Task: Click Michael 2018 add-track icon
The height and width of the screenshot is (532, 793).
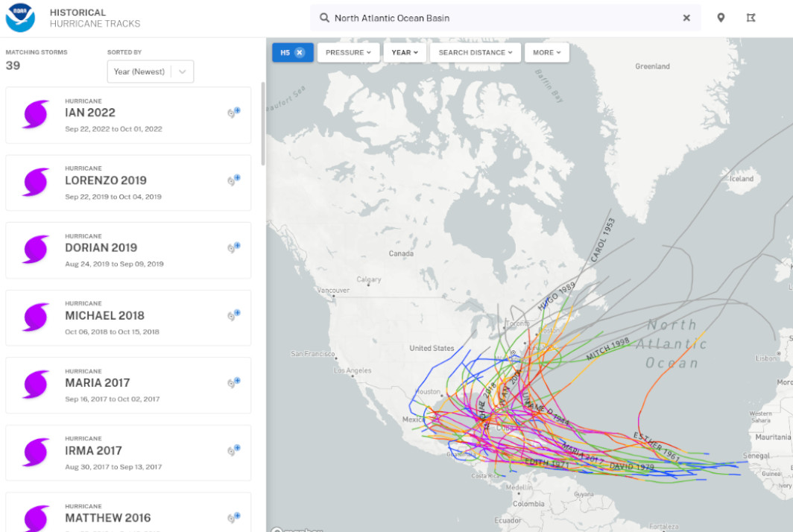Action: click(x=234, y=315)
